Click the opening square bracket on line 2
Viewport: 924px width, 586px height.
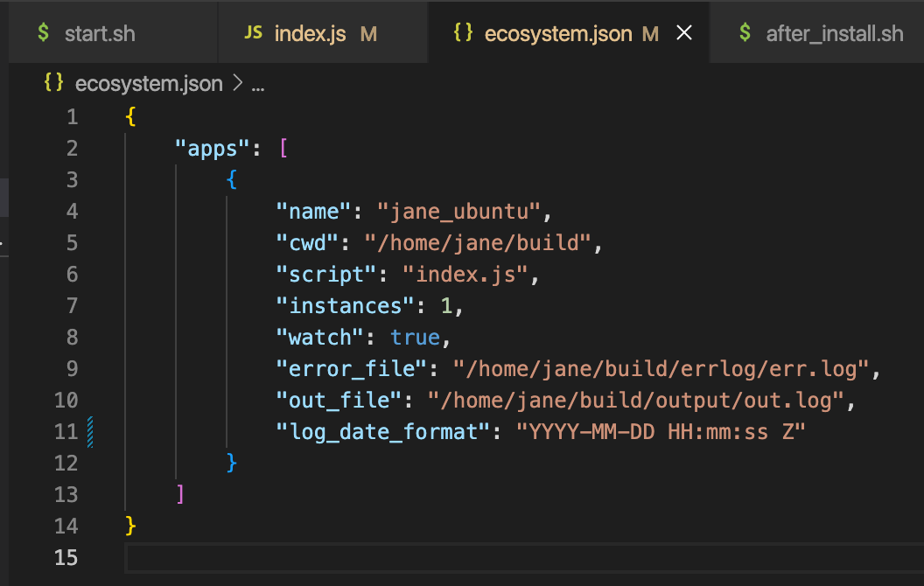(x=283, y=149)
